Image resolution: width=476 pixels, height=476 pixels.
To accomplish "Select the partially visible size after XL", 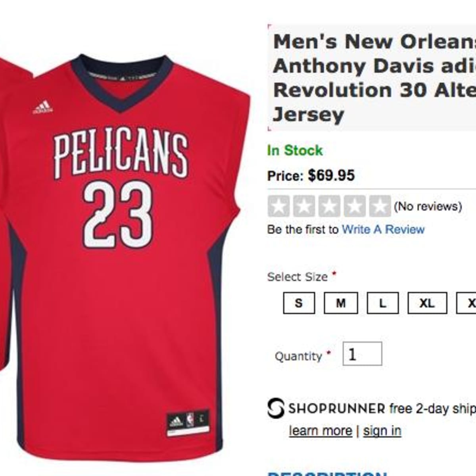I will click(x=468, y=303).
